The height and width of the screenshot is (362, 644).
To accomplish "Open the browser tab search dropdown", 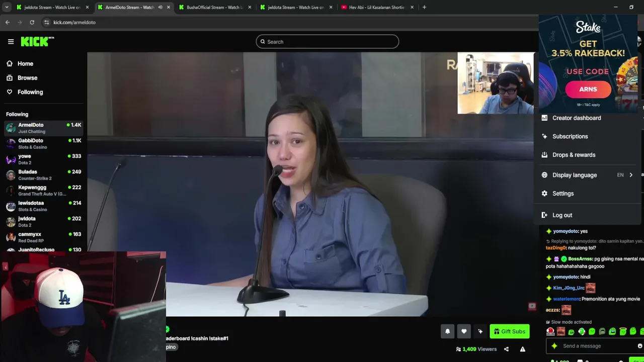I will (x=7, y=7).
